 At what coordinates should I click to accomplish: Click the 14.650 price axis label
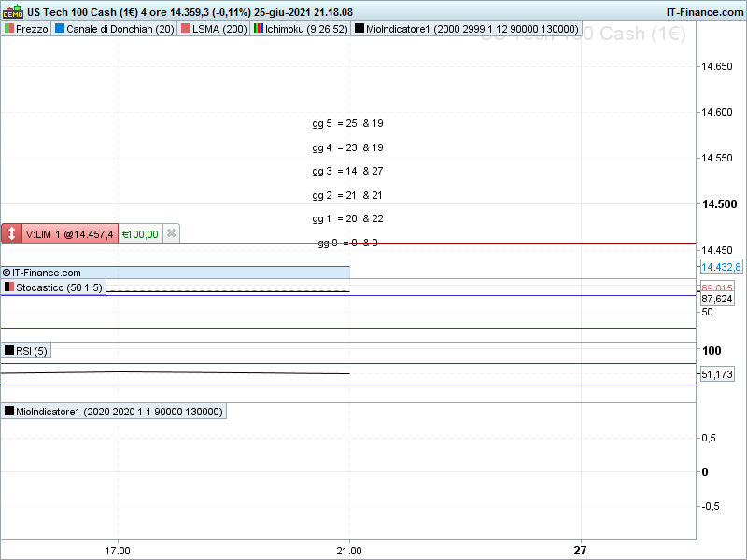point(717,66)
